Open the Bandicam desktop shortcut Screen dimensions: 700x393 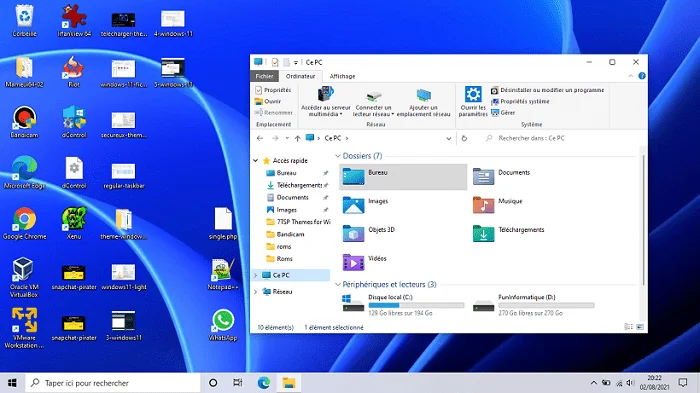click(25, 121)
